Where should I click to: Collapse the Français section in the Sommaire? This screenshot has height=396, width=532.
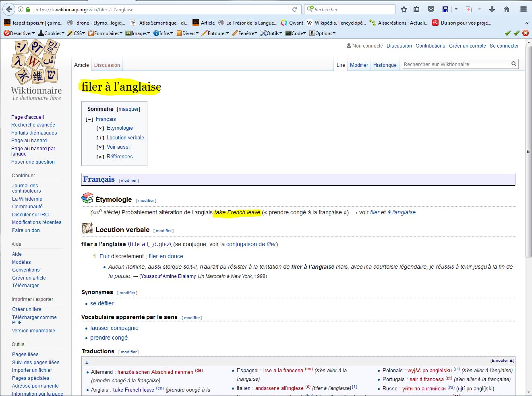point(89,119)
